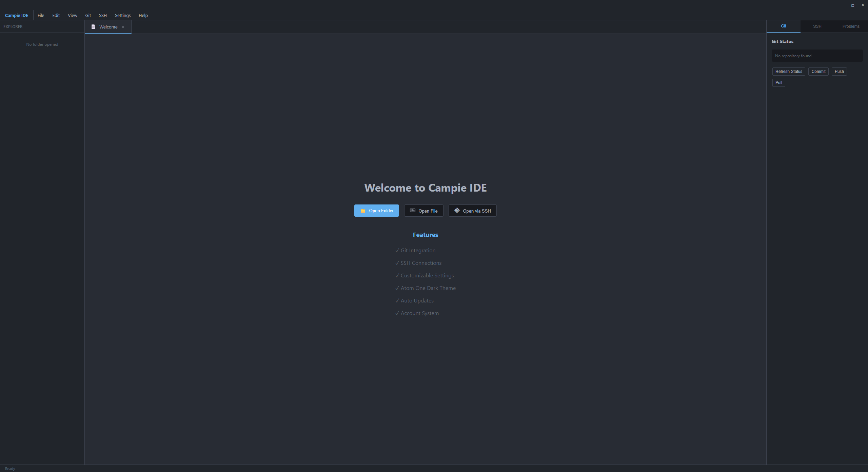Screen dimensions: 868x472
Task: Switch to the Problems panel tab
Action: [x=851, y=26]
